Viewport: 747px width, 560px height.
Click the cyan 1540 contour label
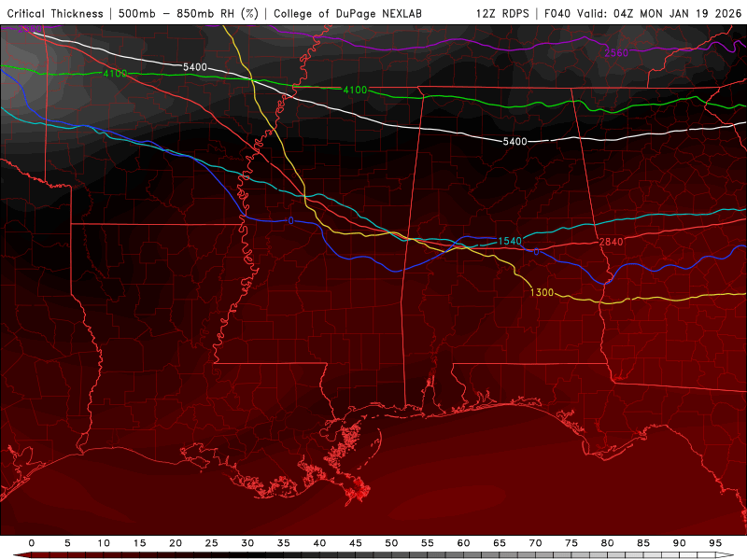tap(510, 241)
